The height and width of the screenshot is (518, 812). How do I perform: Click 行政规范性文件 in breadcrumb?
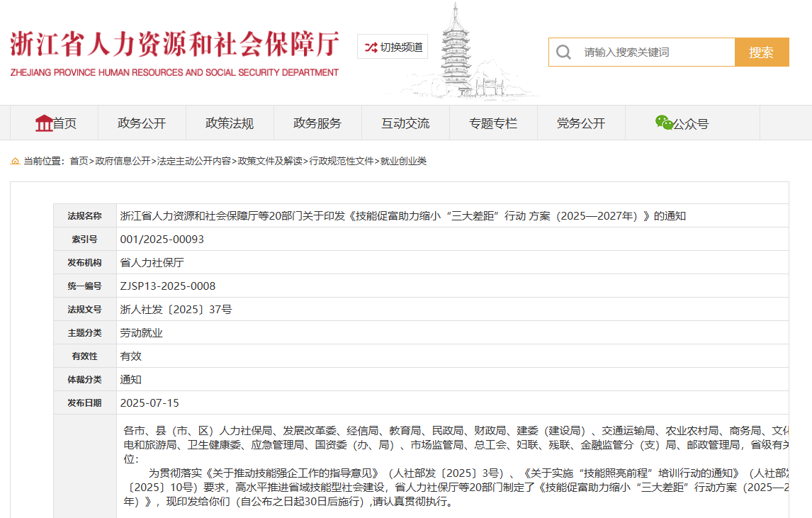[x=341, y=162]
